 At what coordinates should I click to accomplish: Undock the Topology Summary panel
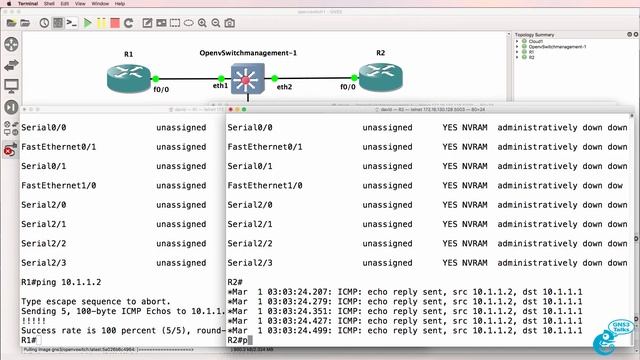[x=629, y=35]
